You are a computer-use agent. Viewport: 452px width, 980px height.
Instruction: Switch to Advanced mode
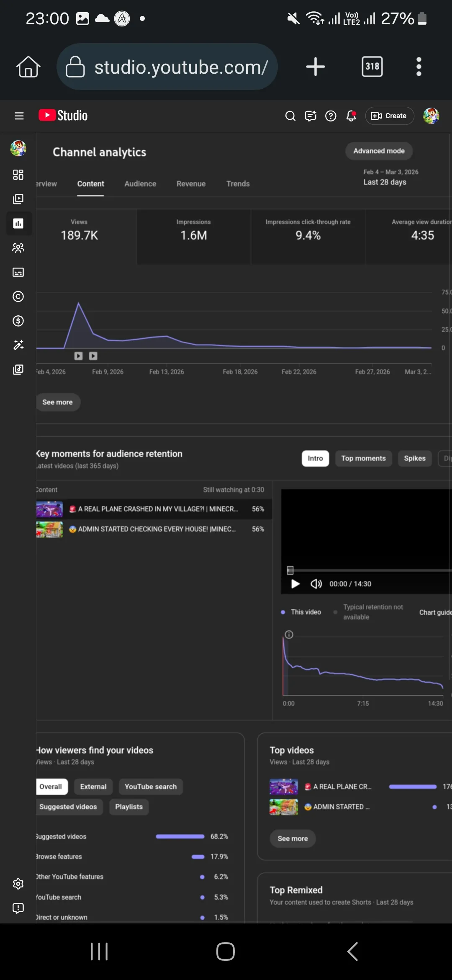(379, 151)
